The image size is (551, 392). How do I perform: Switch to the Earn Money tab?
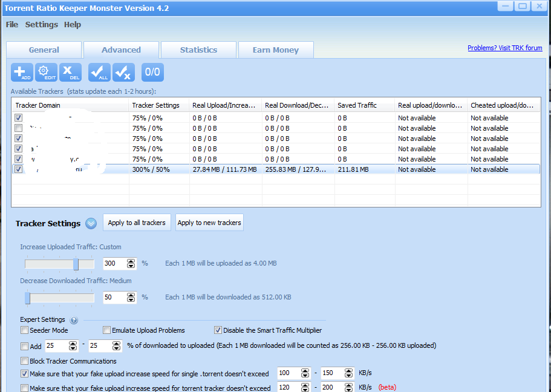[276, 50]
